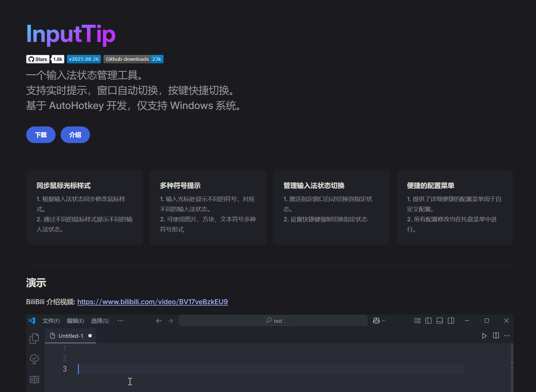Click the GitHub Stars badge

tap(38, 59)
